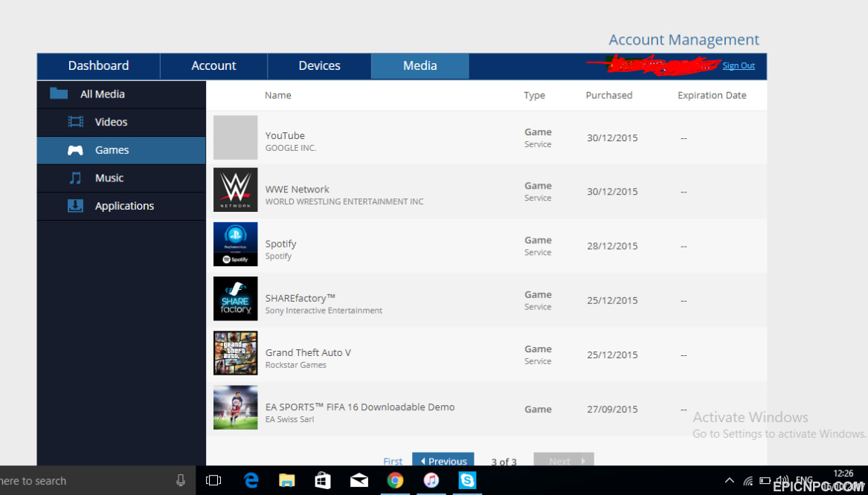The width and height of the screenshot is (868, 495).
Task: Select Music category in sidebar
Action: click(121, 178)
